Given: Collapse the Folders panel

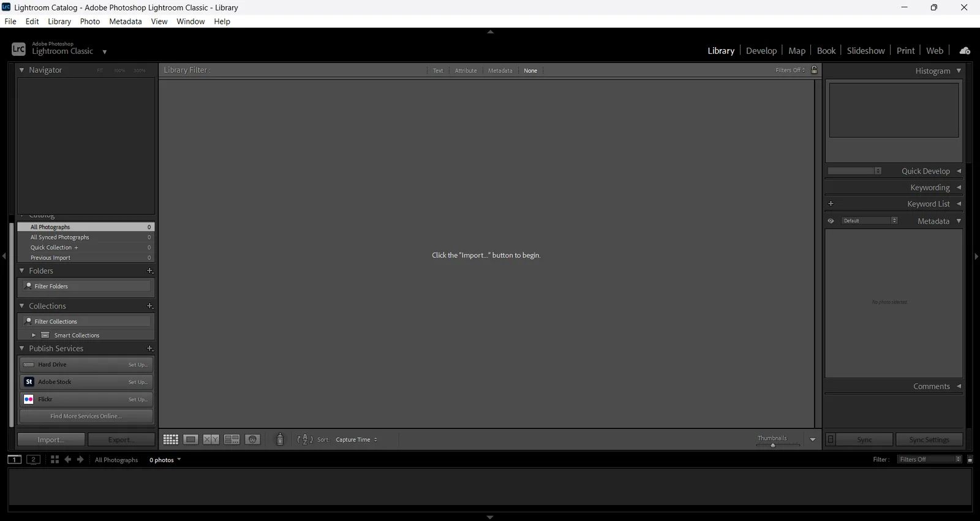Looking at the screenshot, I should click(22, 270).
